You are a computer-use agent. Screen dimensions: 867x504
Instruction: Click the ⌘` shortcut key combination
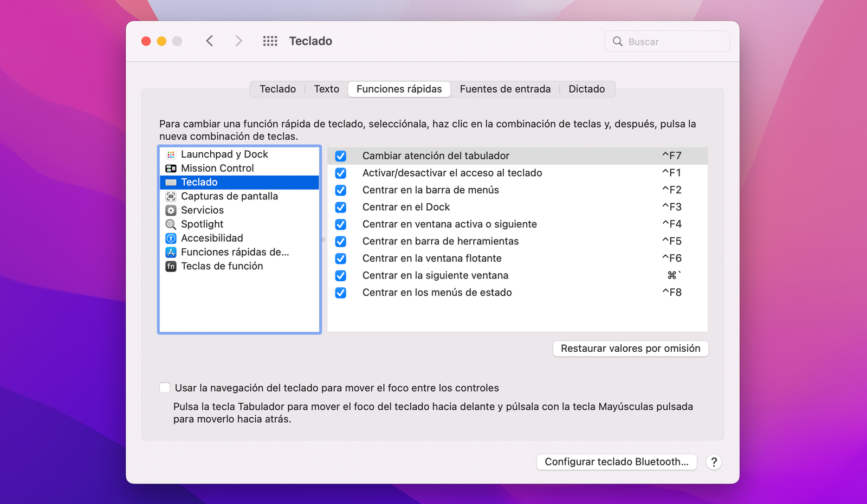pyautogui.click(x=674, y=275)
